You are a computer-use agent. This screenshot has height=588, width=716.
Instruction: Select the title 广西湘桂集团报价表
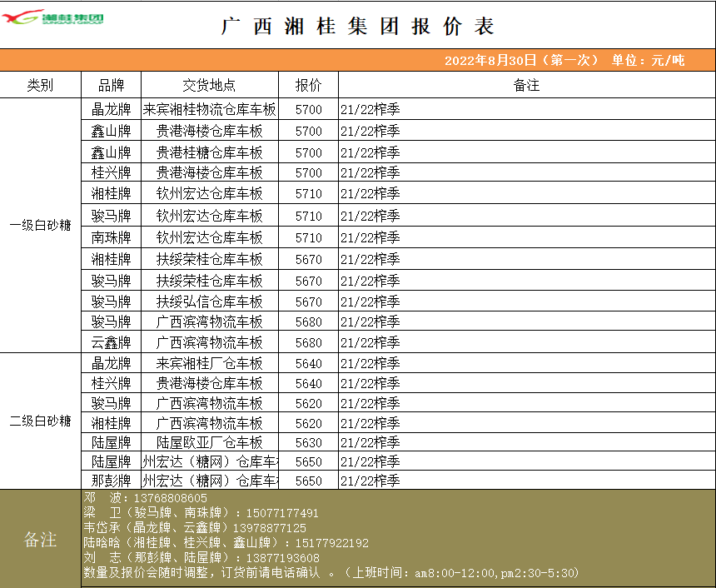coord(358,27)
